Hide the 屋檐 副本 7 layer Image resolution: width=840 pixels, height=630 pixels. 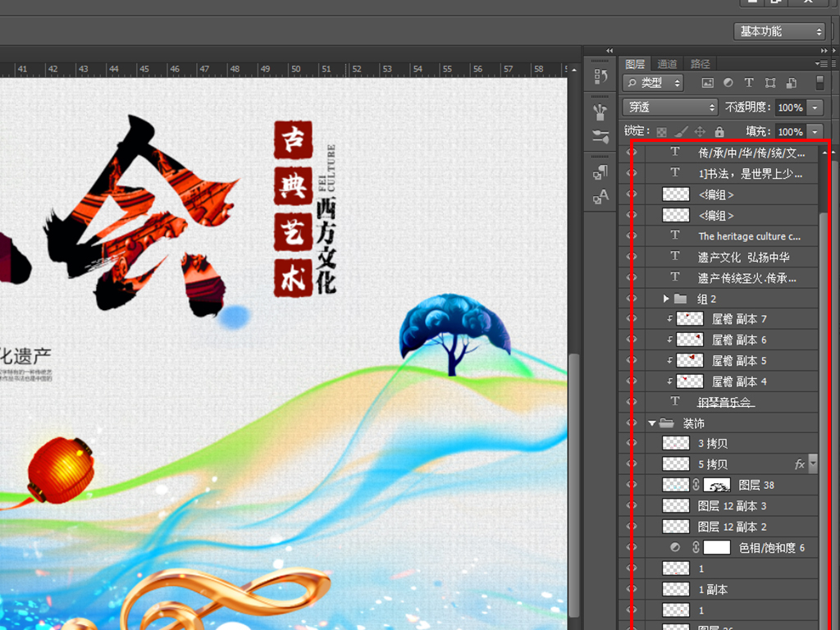click(632, 318)
